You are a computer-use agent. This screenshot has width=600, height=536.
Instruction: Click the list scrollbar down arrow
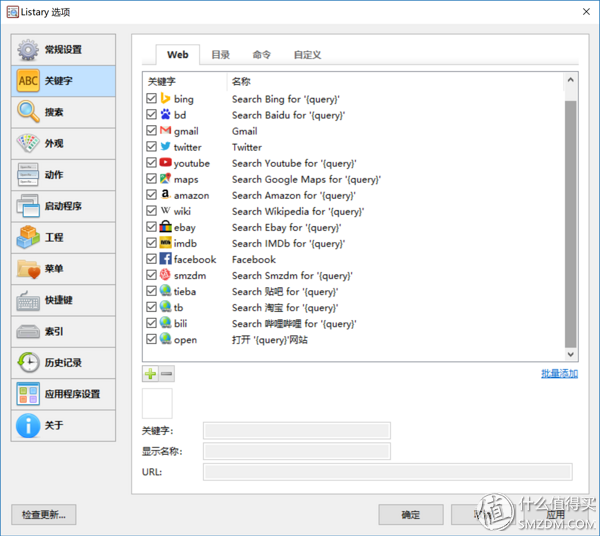pos(571,354)
